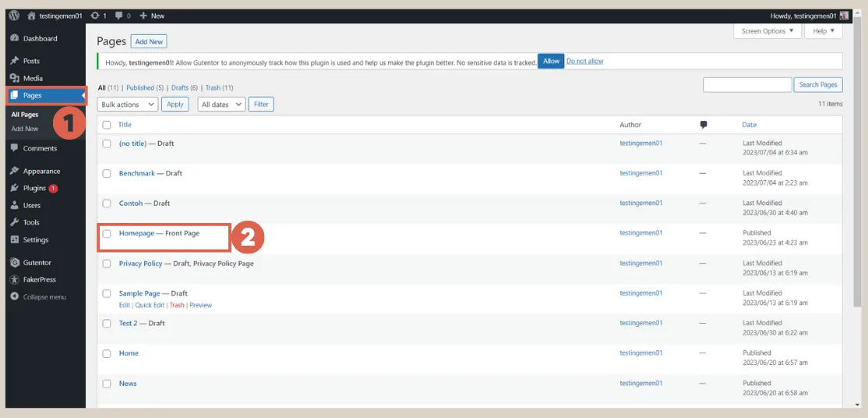Open the updates icon in admin bar
This screenshot has width=868, height=418.
95,16
